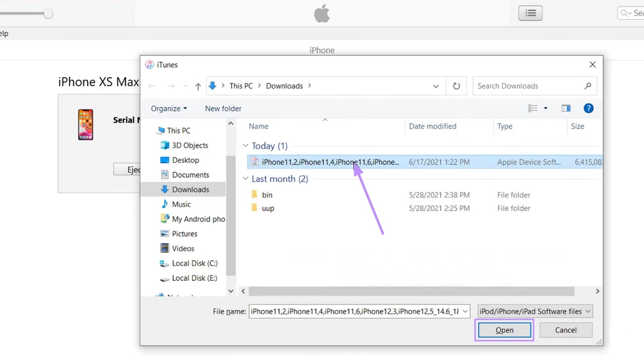644x359 pixels.
Task: Click 6/17/2021 1:22 PM date cell
Action: tap(439, 162)
